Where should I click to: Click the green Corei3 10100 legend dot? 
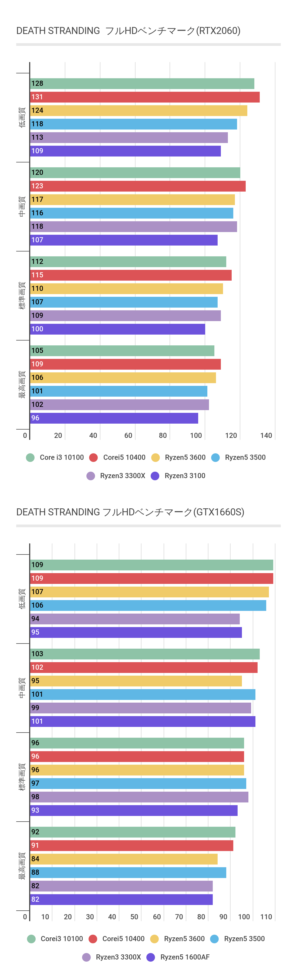(31, 938)
